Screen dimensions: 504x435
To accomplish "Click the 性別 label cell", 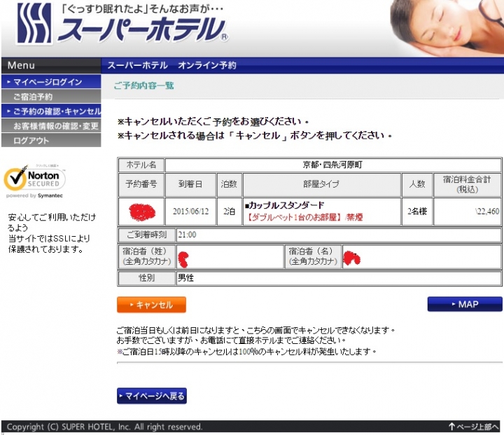I will [x=147, y=278].
